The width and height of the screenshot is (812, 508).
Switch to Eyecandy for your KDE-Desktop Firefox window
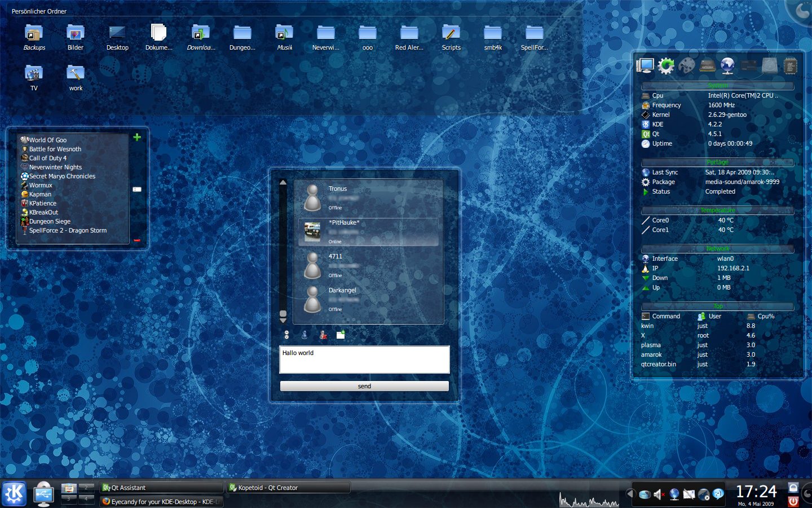pyautogui.click(x=162, y=502)
